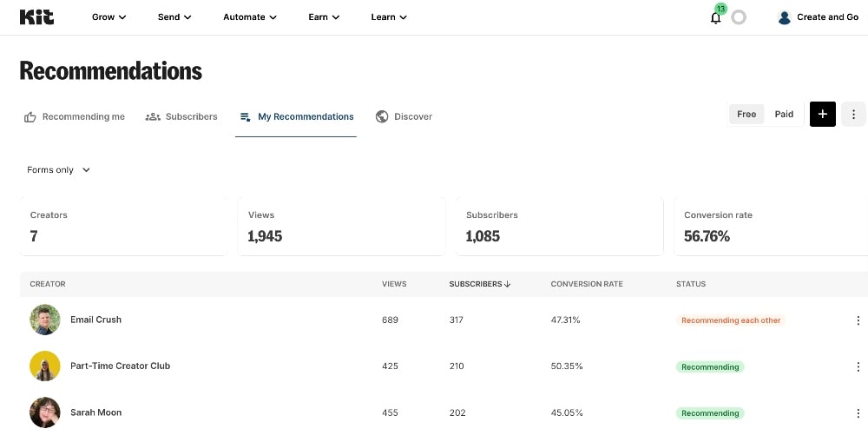Click the Part-Time Creator Club avatar
Image resolution: width=868 pixels, height=442 pixels.
(45, 366)
